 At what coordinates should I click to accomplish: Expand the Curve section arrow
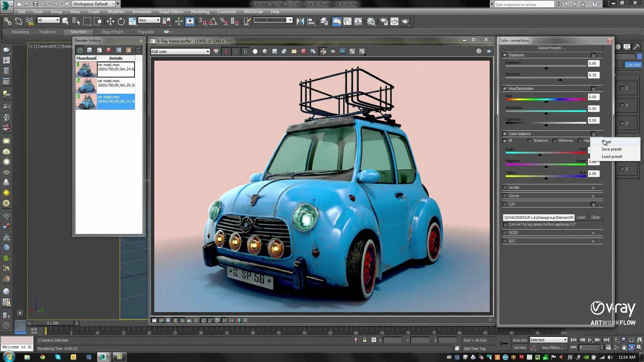593,196
